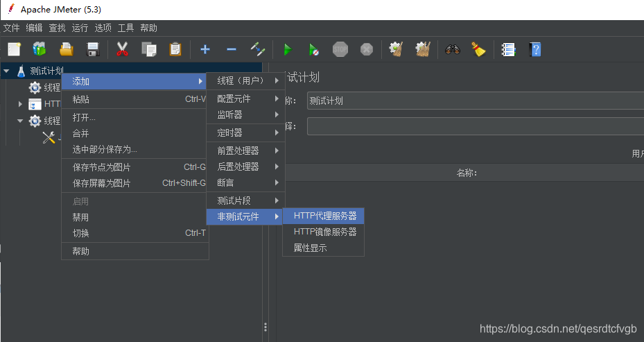Click the Open file folder icon

point(66,49)
